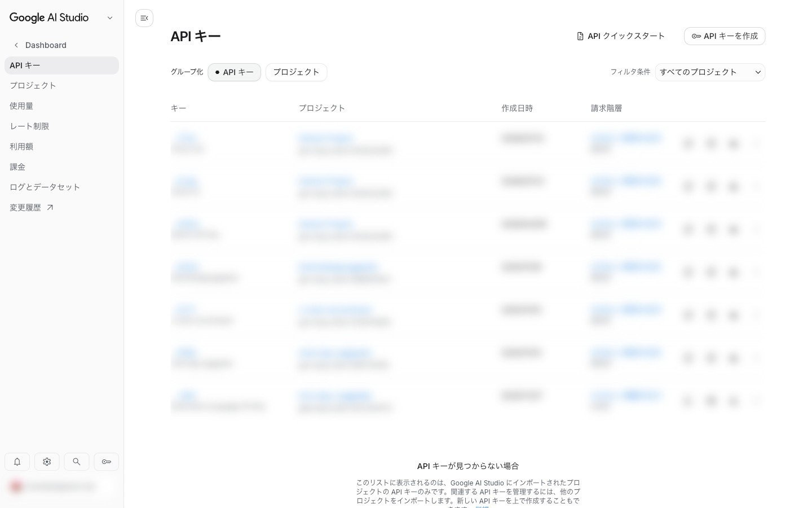Open the API クイックスタート link

pos(620,36)
